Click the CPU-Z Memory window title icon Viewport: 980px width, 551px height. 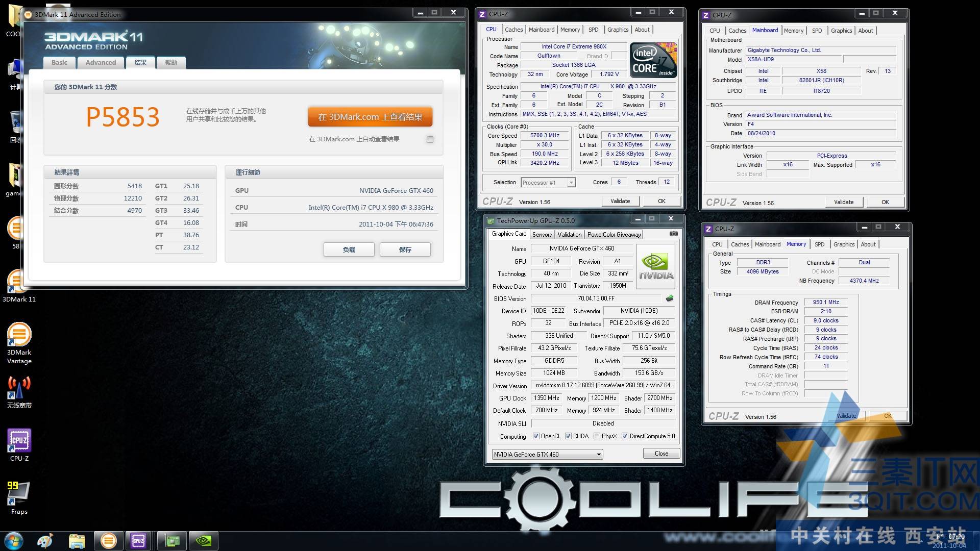pyautogui.click(x=708, y=229)
